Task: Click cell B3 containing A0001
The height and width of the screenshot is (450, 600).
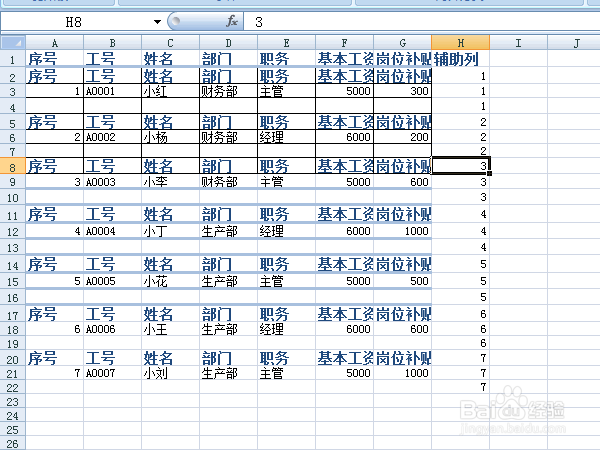Action: [x=112, y=91]
